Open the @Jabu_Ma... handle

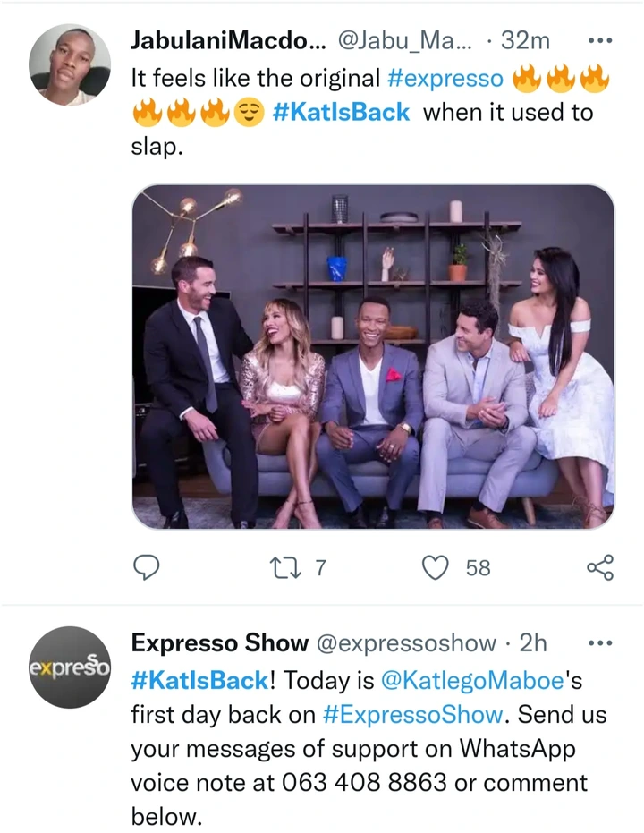click(404, 41)
